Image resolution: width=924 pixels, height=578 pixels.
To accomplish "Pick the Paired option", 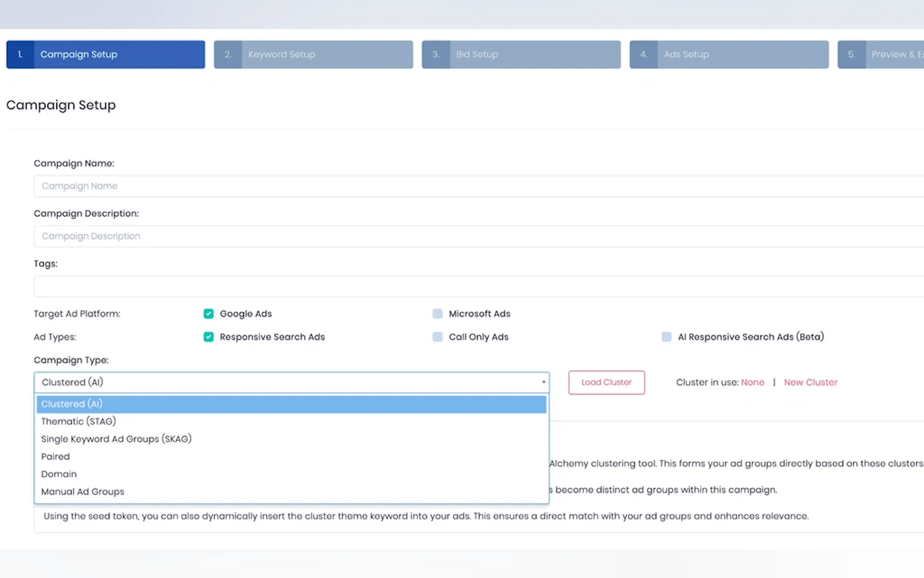I will click(55, 456).
